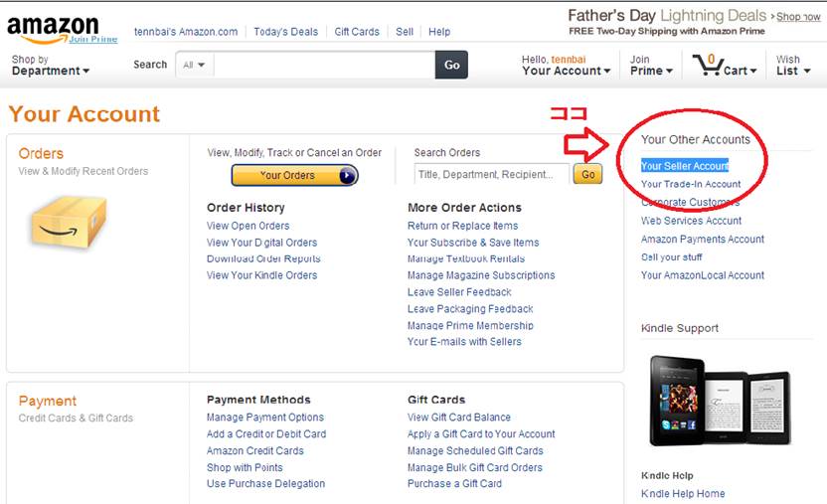The height and width of the screenshot is (504, 827).
Task: Expand the Wish List dropdown
Action: point(792,66)
